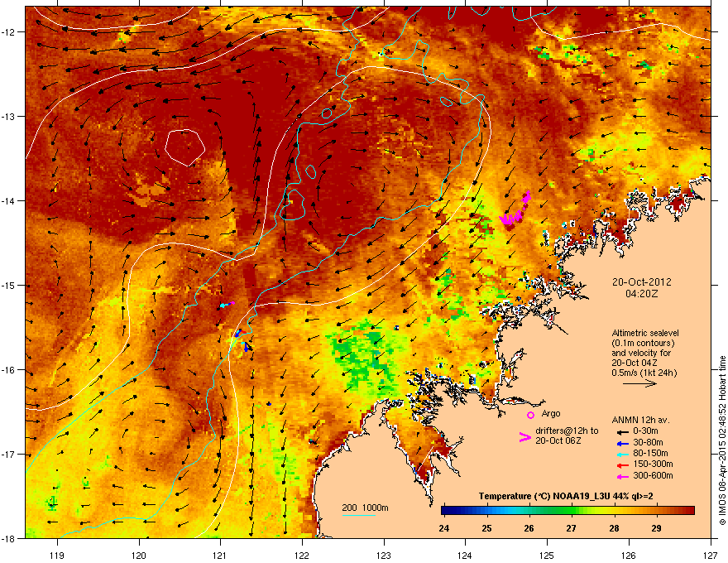The width and height of the screenshot is (728, 563).
Task: Click the cyan bathymetry legend line sample
Action: point(358,515)
